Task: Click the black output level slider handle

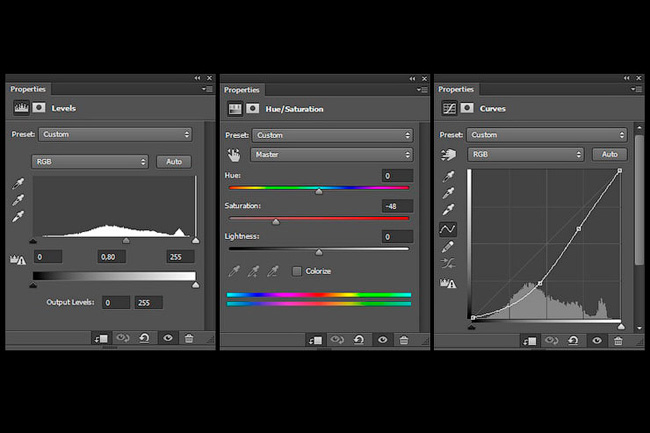Action: (x=34, y=285)
